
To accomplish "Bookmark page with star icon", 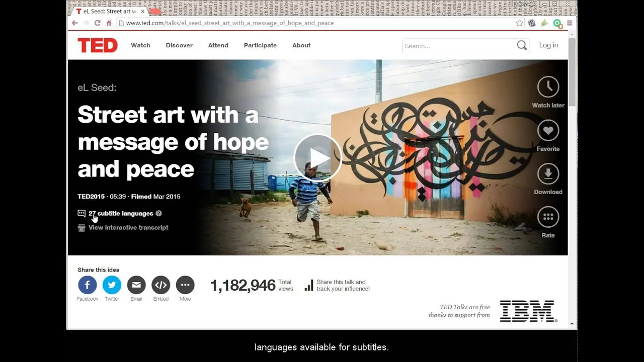I will click(519, 23).
